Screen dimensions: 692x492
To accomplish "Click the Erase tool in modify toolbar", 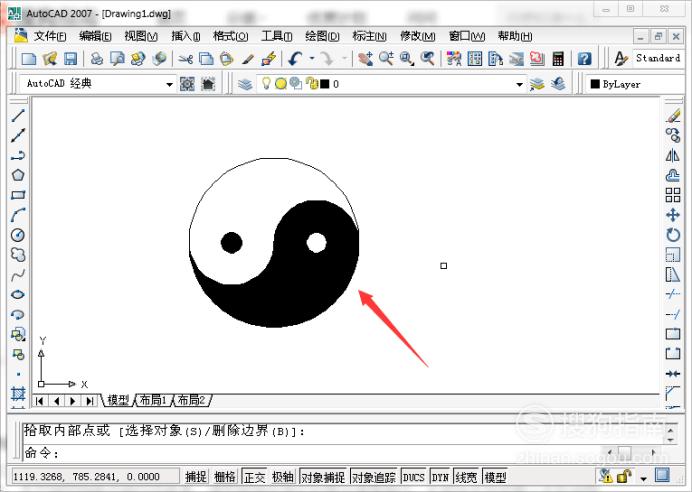I will click(673, 115).
